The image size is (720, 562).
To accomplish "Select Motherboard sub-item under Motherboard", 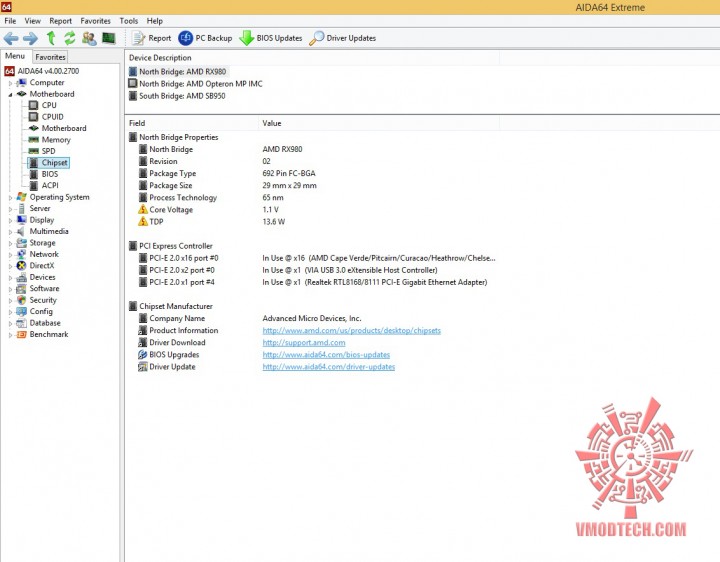I will click(x=64, y=128).
